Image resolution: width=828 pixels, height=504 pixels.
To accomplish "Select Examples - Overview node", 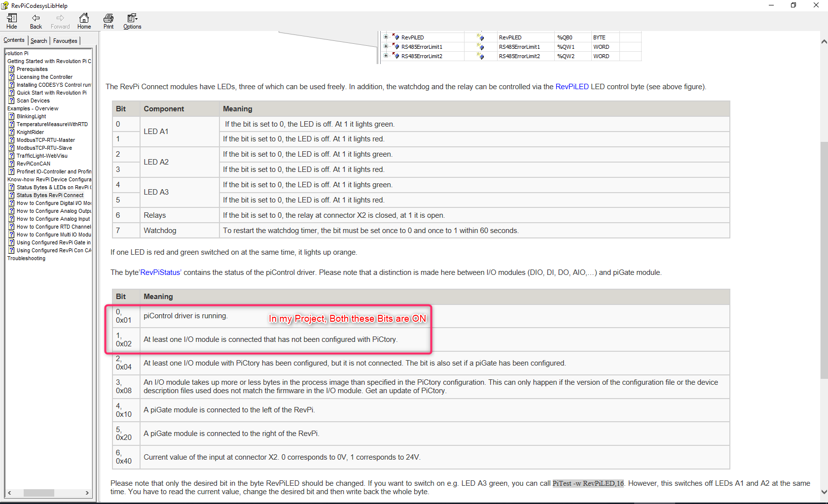I will (33, 108).
